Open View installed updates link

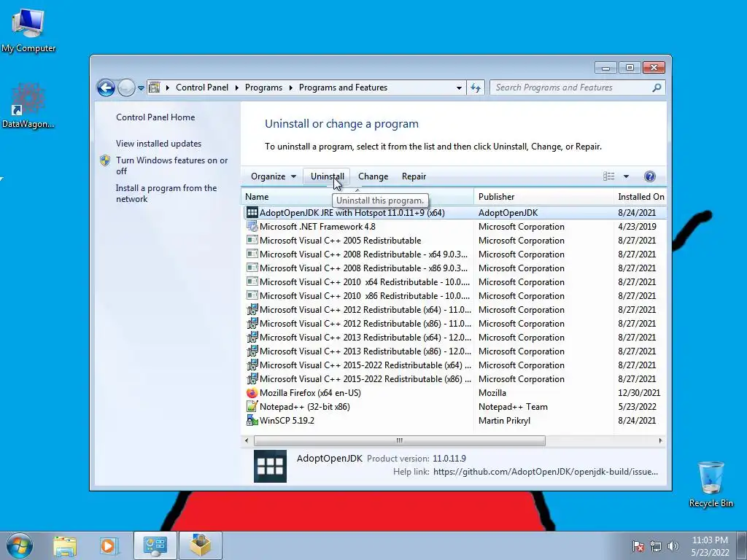click(158, 144)
